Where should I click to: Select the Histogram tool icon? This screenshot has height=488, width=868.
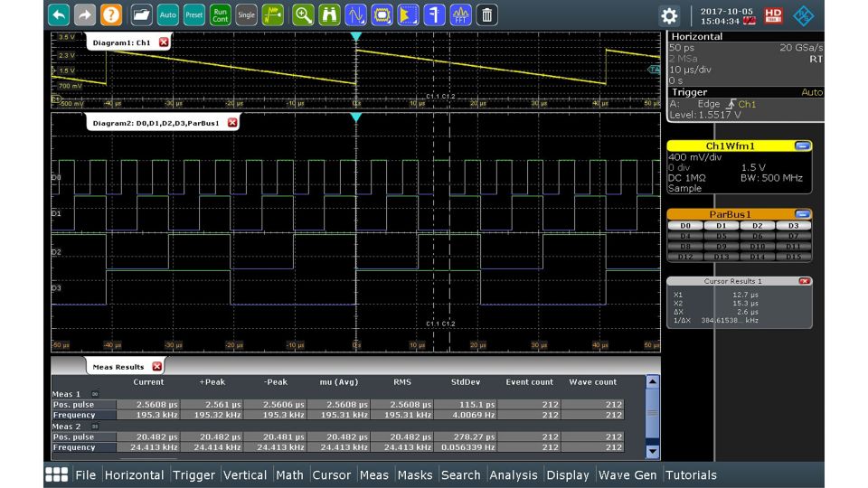click(x=408, y=15)
